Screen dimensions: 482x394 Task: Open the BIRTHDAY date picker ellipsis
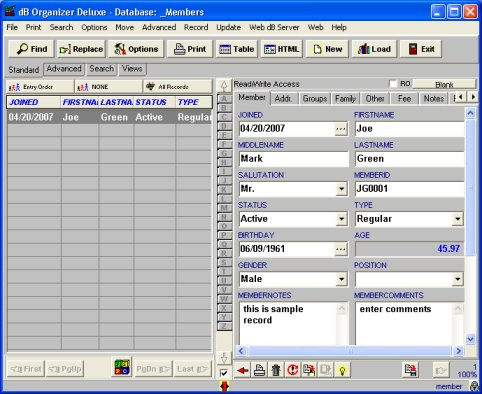pyautogui.click(x=341, y=249)
